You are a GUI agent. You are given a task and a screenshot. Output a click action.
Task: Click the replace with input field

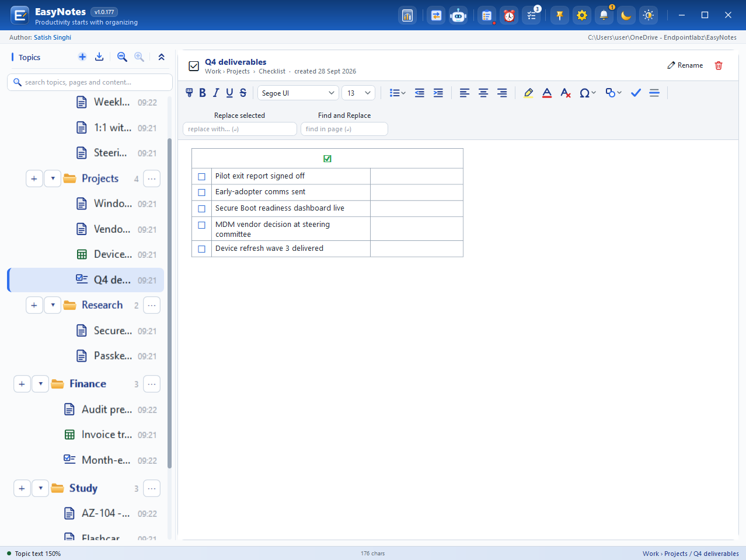240,129
